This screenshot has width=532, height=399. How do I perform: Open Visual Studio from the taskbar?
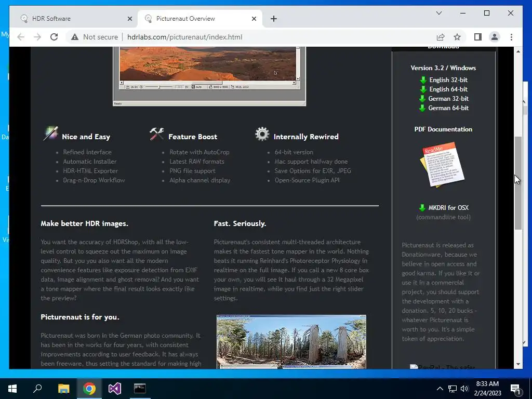click(x=115, y=389)
